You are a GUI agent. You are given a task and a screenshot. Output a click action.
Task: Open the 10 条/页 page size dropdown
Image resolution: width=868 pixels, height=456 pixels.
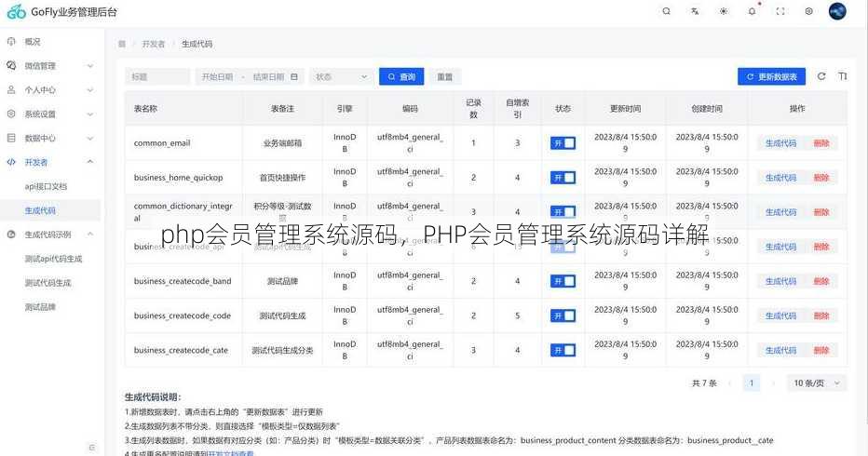point(817,383)
